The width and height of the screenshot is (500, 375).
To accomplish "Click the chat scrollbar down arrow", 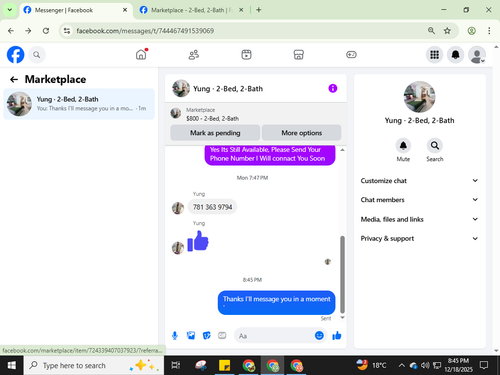I will point(342,318).
